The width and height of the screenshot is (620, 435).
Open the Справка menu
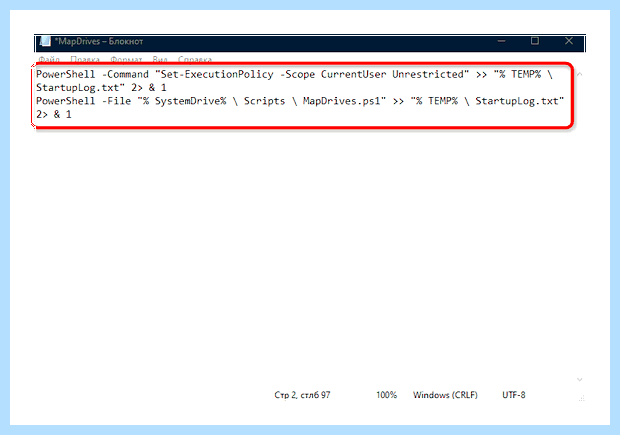195,60
